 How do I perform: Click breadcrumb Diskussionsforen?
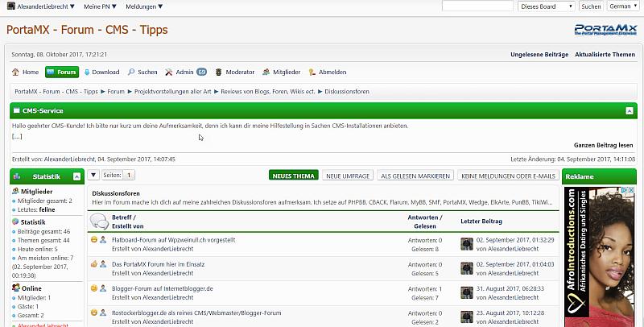click(x=347, y=92)
